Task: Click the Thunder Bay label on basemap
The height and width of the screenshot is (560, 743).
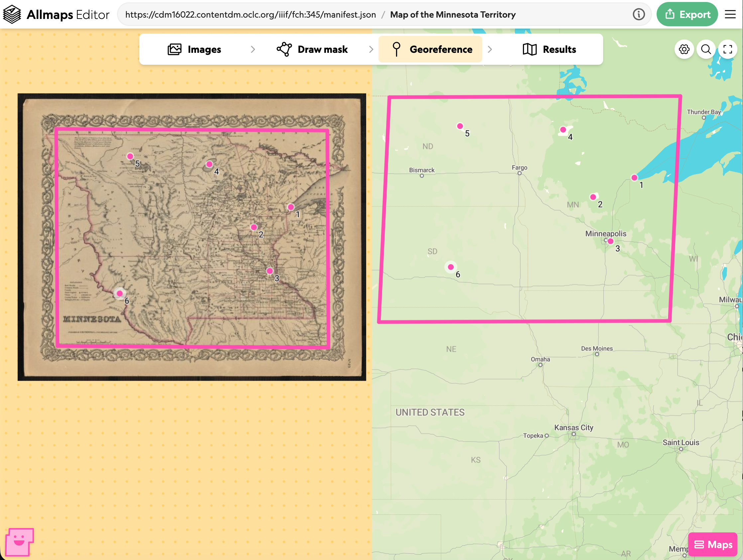Action: 704,112
